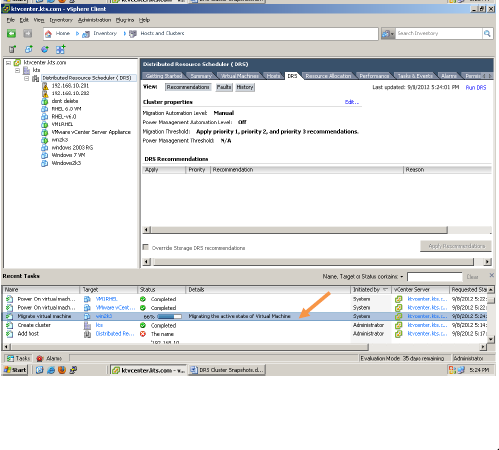499x450 pixels.
Task: Click the Search Inventory input field
Action: pyautogui.click(x=439, y=33)
